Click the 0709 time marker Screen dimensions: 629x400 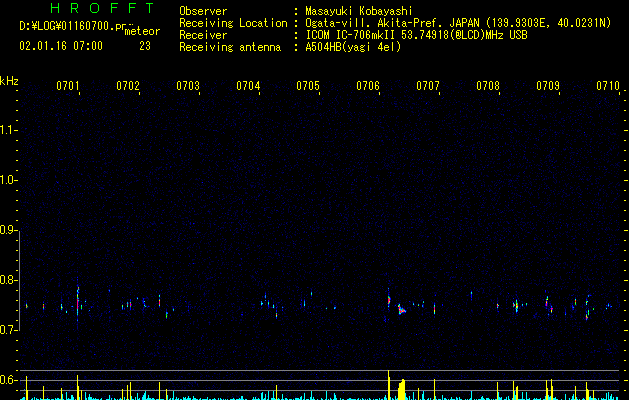(x=548, y=85)
